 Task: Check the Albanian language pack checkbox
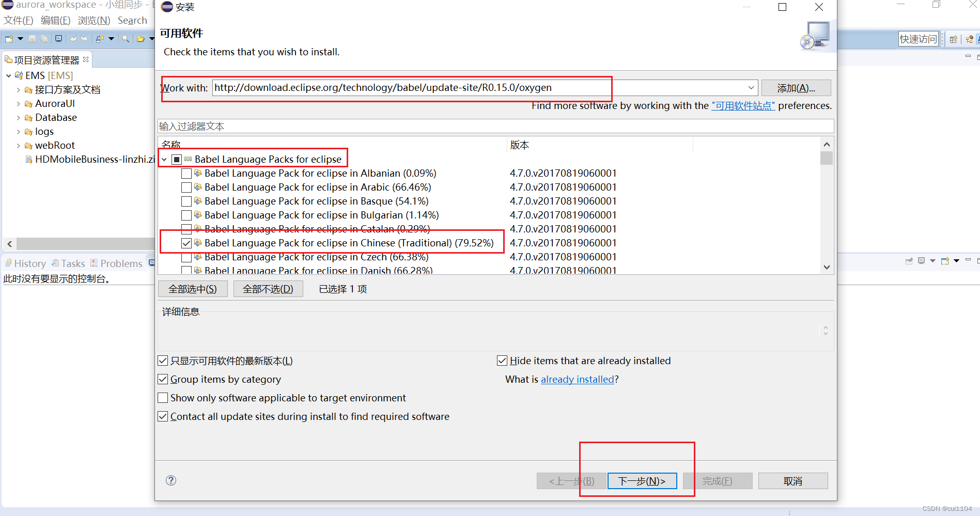[186, 174]
